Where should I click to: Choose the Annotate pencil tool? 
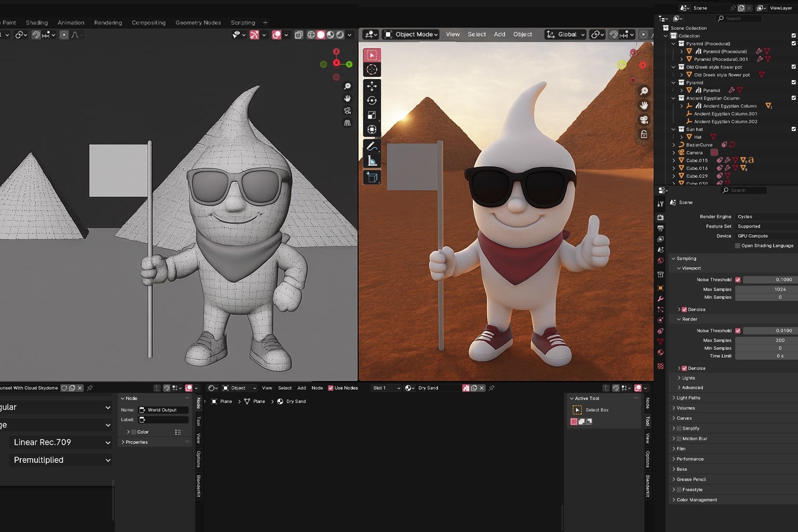[371, 147]
